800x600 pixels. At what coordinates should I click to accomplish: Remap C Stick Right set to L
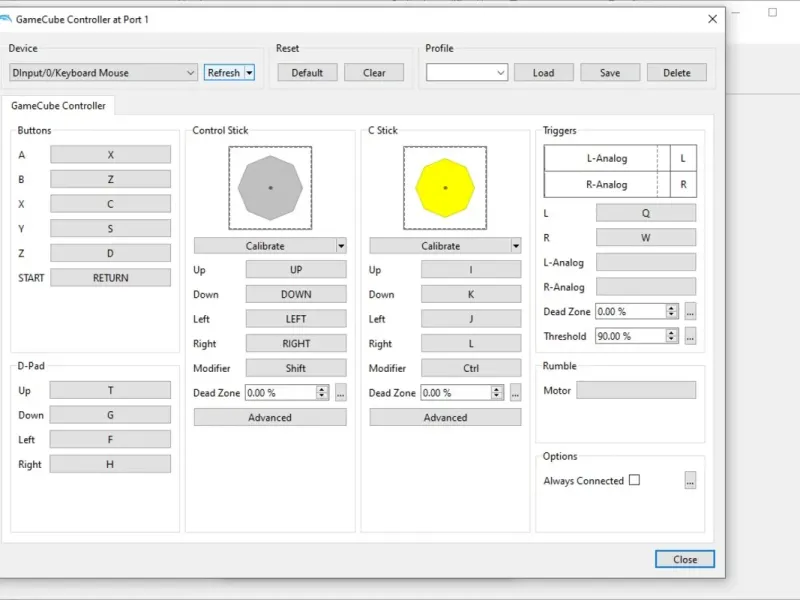[471, 343]
